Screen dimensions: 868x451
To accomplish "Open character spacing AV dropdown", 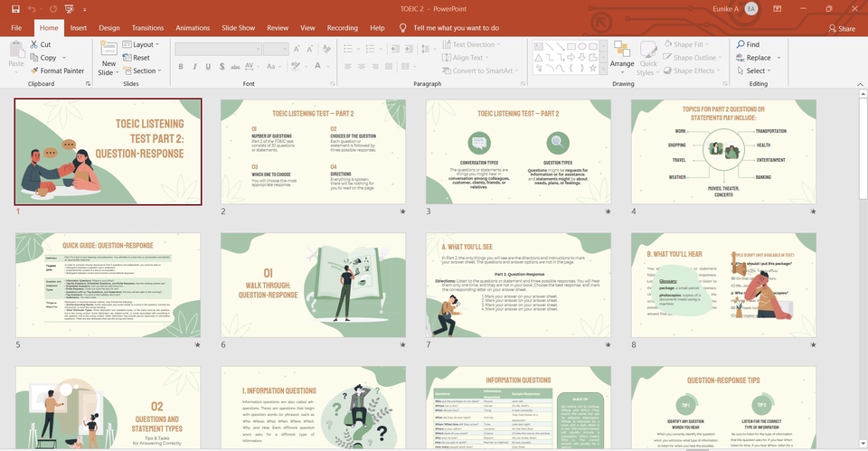I will (251, 66).
